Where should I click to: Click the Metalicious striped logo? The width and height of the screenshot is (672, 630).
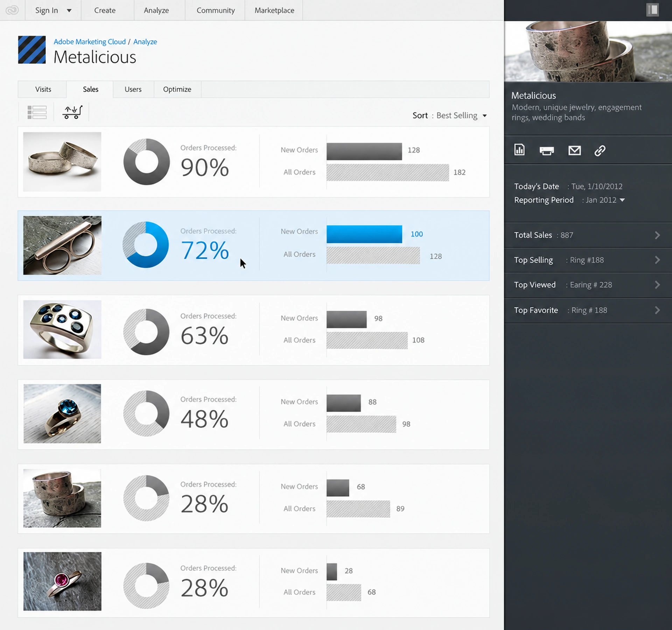click(x=32, y=50)
